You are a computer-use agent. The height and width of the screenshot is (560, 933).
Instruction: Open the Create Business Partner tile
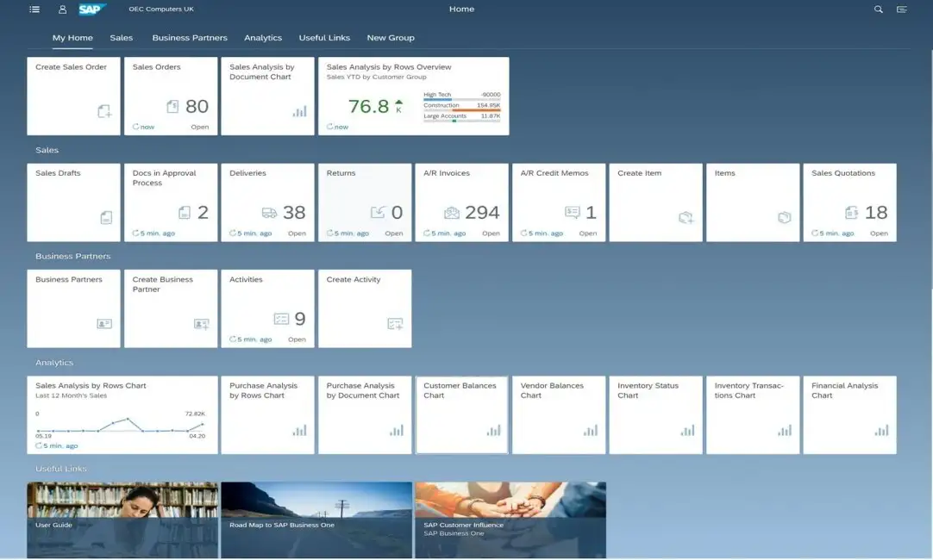(x=171, y=308)
